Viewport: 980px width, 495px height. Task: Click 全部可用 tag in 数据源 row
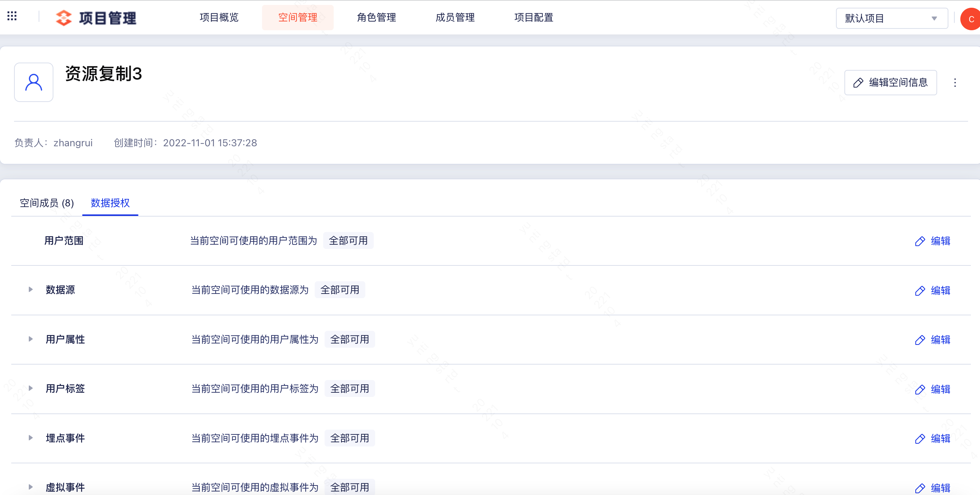click(x=340, y=290)
